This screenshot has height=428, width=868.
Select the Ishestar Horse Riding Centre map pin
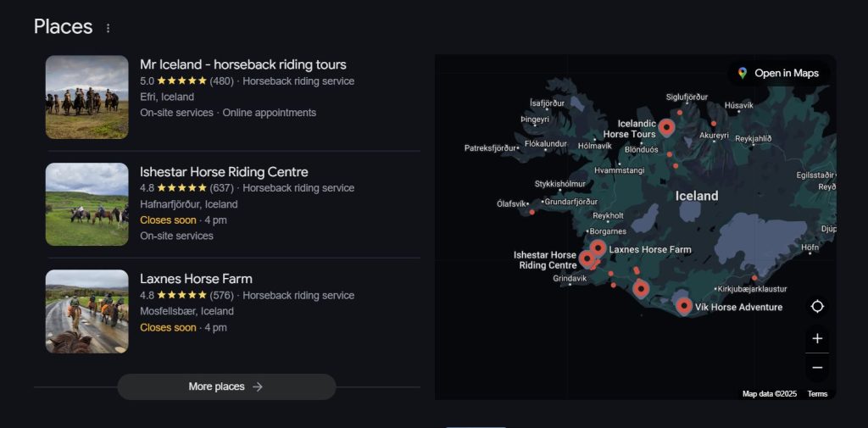587,258
